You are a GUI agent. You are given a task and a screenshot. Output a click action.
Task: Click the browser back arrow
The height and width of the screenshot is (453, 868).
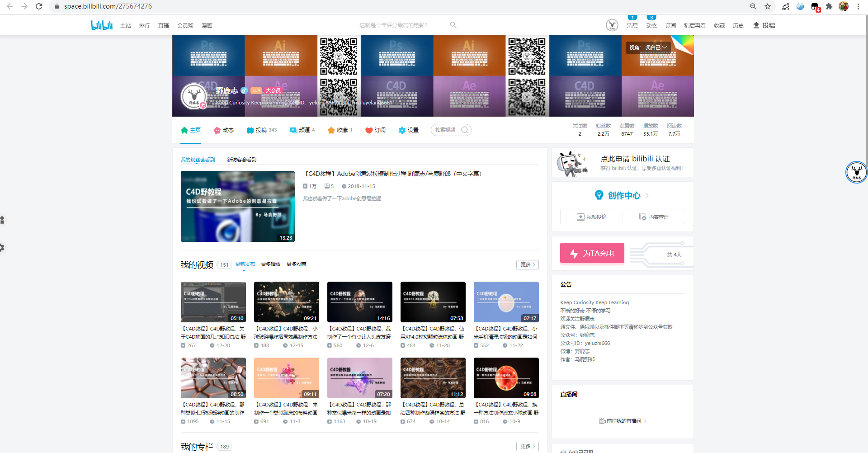tap(10, 6)
